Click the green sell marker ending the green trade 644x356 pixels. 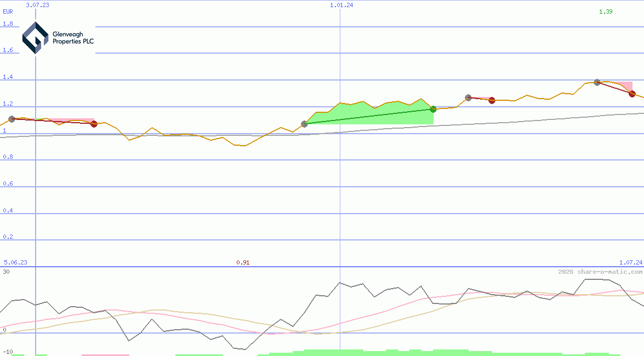click(x=433, y=109)
